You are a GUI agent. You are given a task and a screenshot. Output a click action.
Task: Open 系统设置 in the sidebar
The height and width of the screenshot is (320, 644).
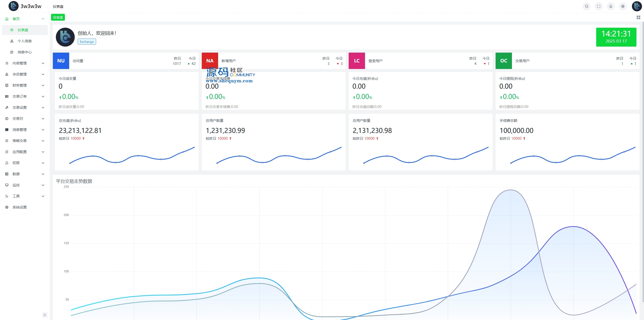(20, 207)
